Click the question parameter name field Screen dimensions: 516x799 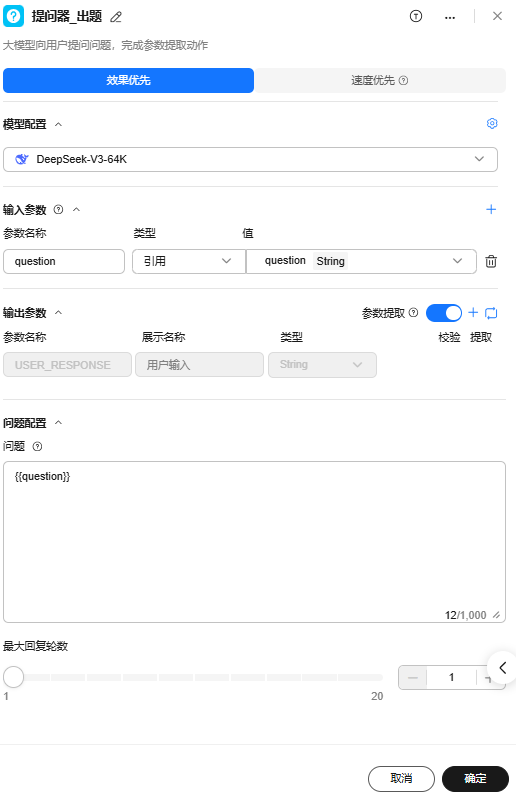(x=64, y=261)
